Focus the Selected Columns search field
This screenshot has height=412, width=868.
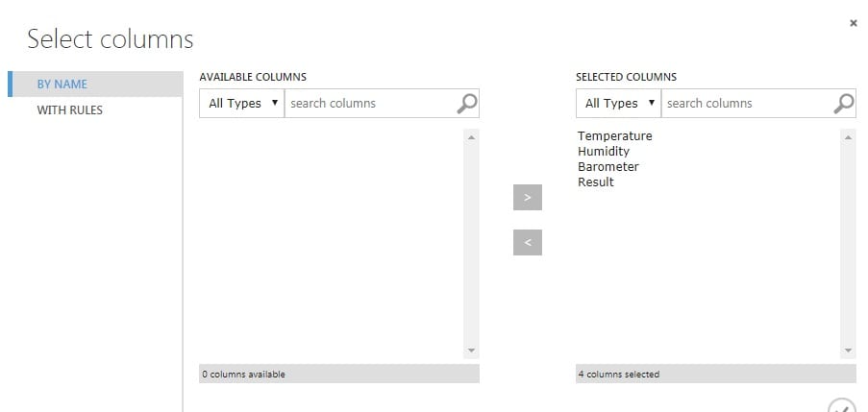coord(747,103)
